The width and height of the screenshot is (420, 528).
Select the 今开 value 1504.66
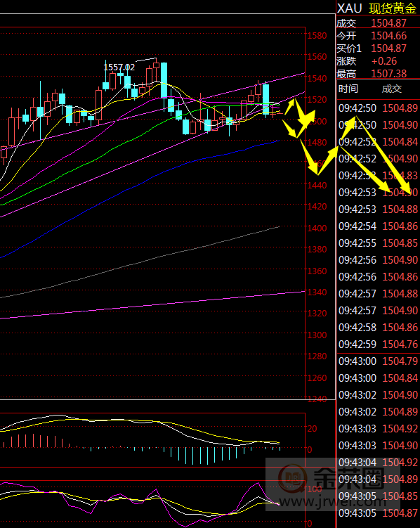coord(388,36)
